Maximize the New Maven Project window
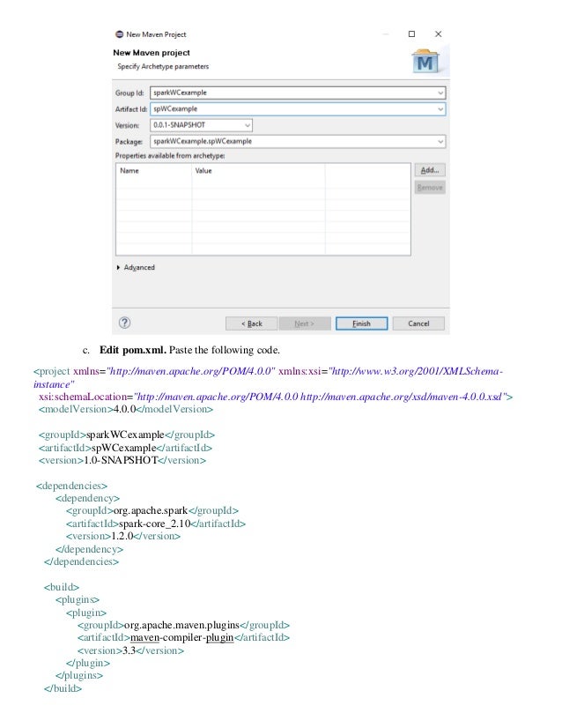 411,33
